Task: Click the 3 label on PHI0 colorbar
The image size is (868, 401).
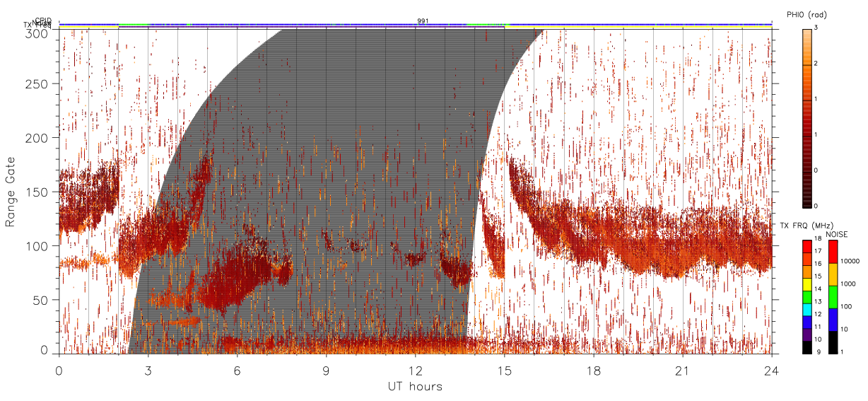Action: (816, 28)
